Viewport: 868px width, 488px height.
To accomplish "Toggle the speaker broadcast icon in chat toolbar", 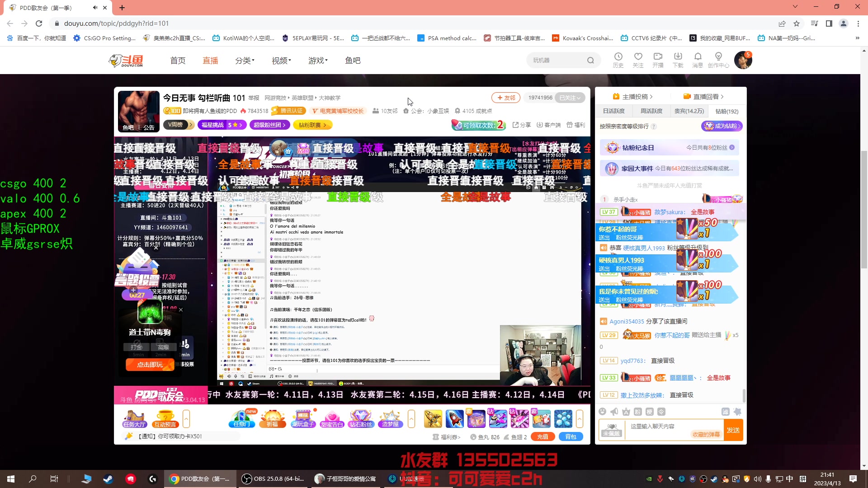I will pyautogui.click(x=613, y=412).
